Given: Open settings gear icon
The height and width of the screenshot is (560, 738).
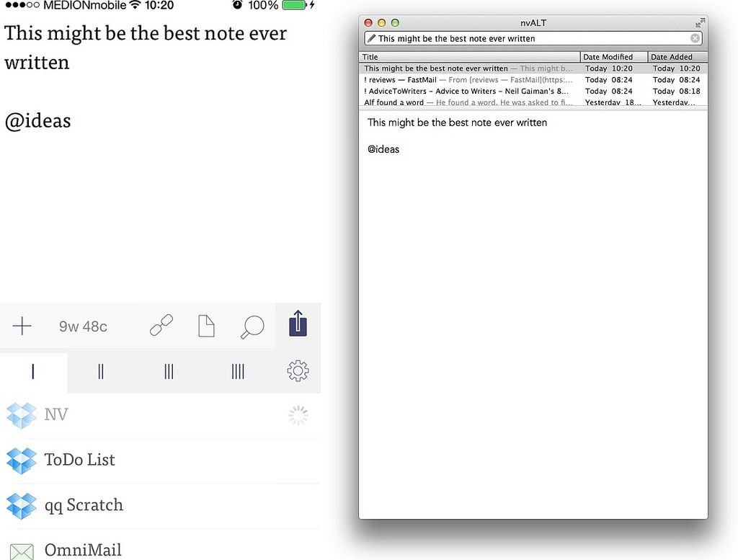Looking at the screenshot, I should click(x=298, y=371).
